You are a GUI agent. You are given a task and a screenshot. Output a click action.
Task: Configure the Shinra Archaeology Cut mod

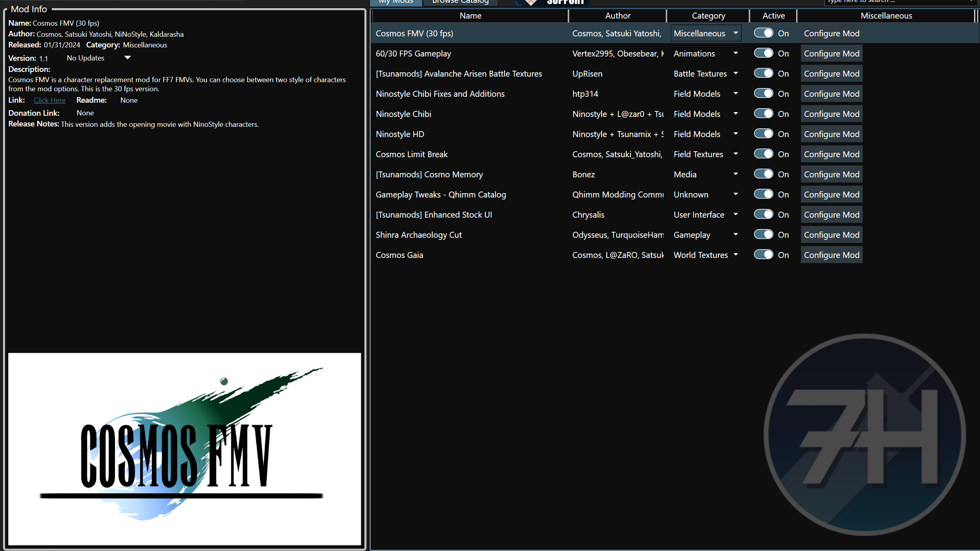(831, 235)
